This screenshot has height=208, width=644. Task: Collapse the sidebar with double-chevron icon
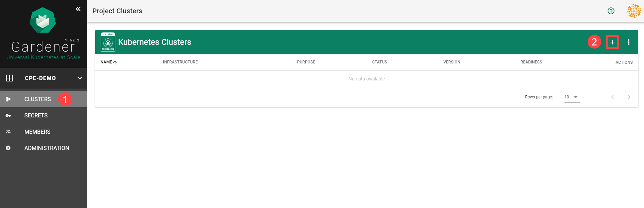pos(78,9)
